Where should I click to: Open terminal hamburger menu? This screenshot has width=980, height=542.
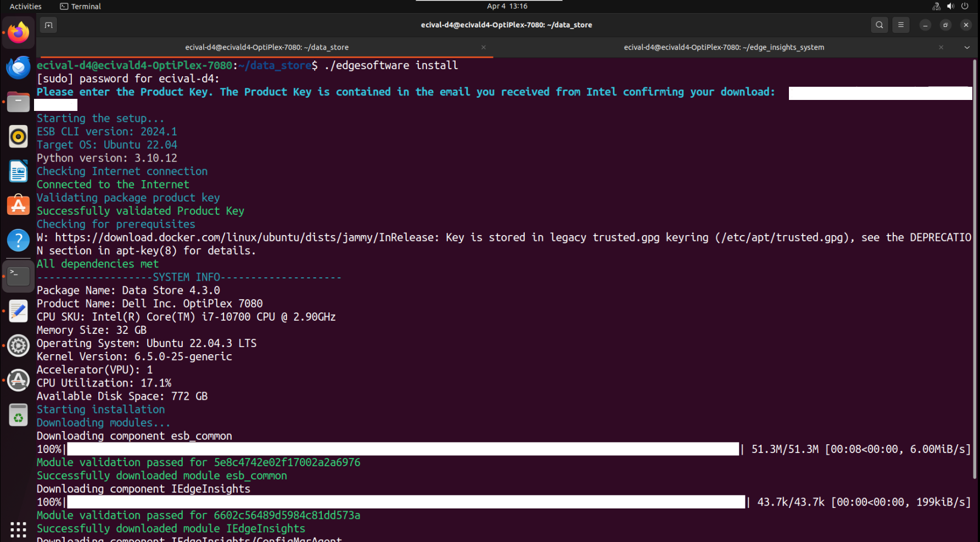pyautogui.click(x=900, y=25)
